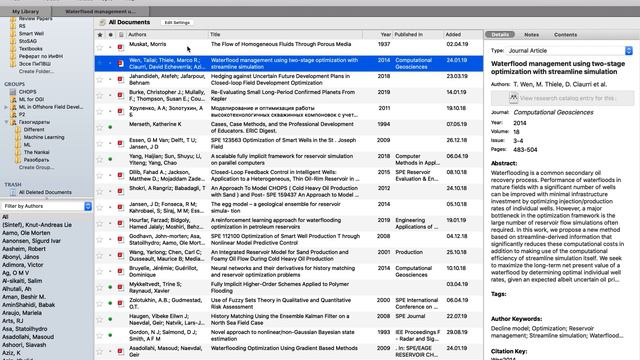Select the CHOPS group icon
Screen dimensions: 640x360
pyautogui.click(x=13, y=92)
